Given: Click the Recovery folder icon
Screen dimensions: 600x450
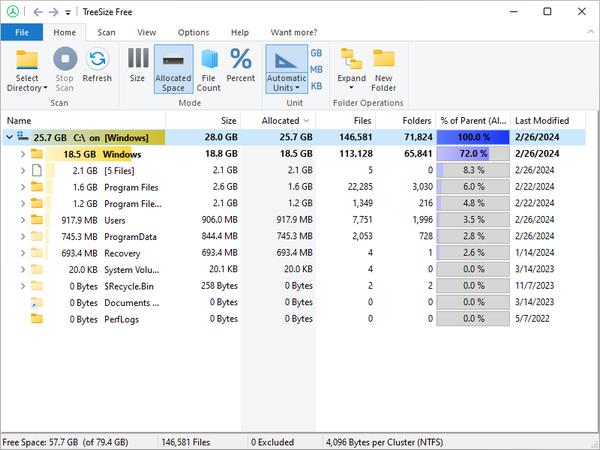Looking at the screenshot, I should click(37, 252).
